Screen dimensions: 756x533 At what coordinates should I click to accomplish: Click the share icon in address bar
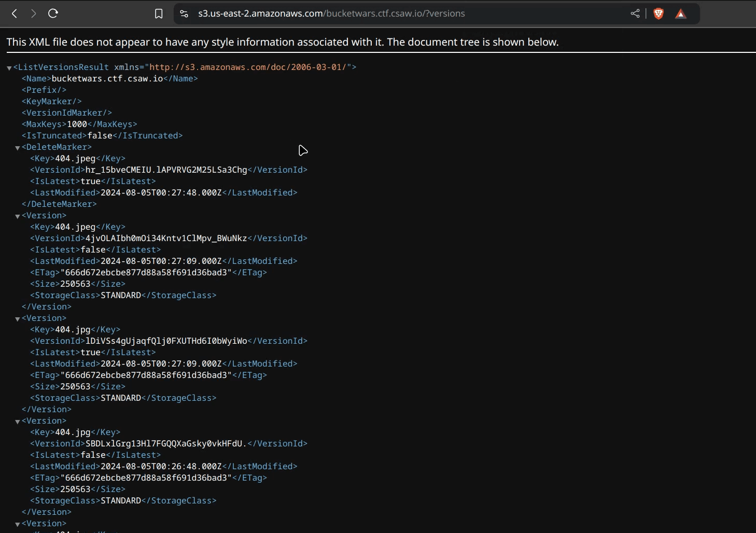tap(635, 14)
